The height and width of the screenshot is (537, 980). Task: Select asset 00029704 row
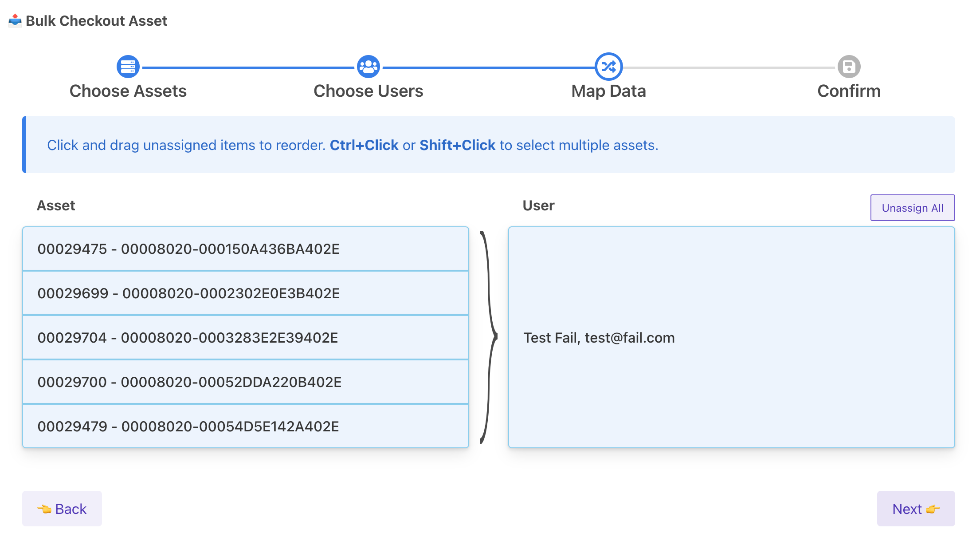point(246,338)
